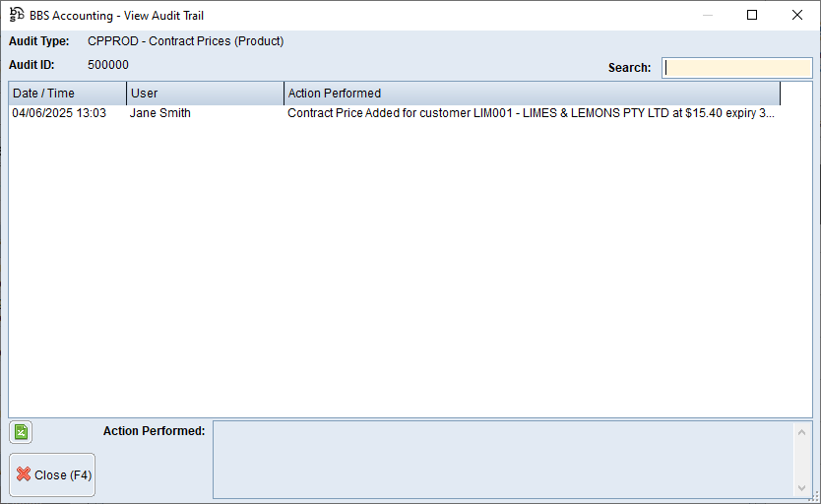
Task: Click the Action Performed column header
Action: (x=532, y=94)
